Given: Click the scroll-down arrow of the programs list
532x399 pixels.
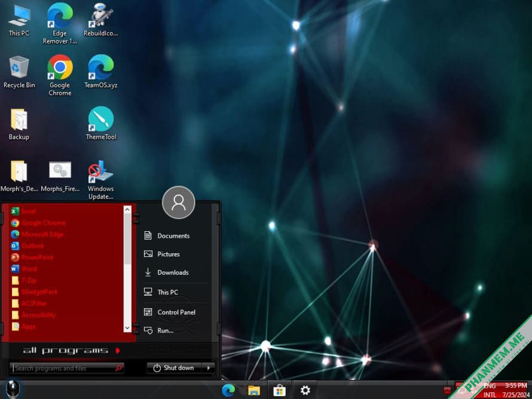Looking at the screenshot, I should [127, 328].
